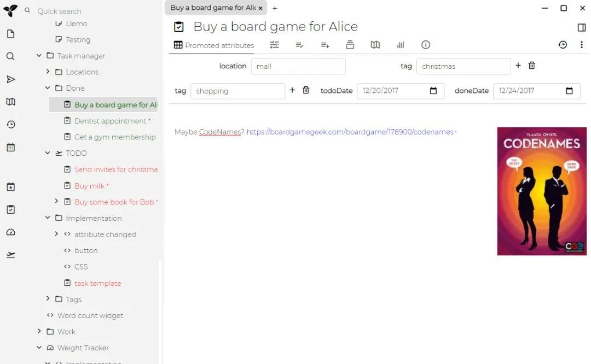Edit the shopping tag field

(238, 91)
